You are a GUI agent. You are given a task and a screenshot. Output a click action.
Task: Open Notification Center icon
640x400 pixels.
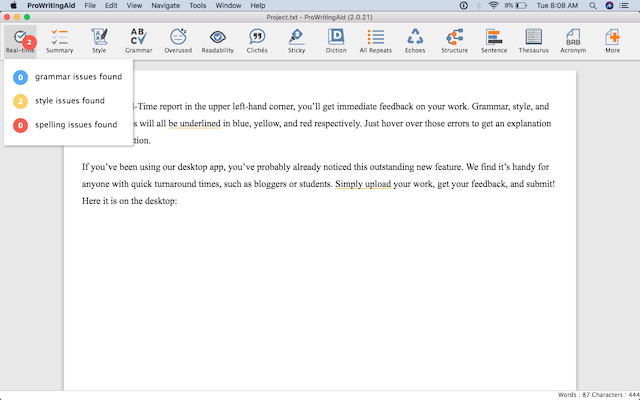[624, 5]
